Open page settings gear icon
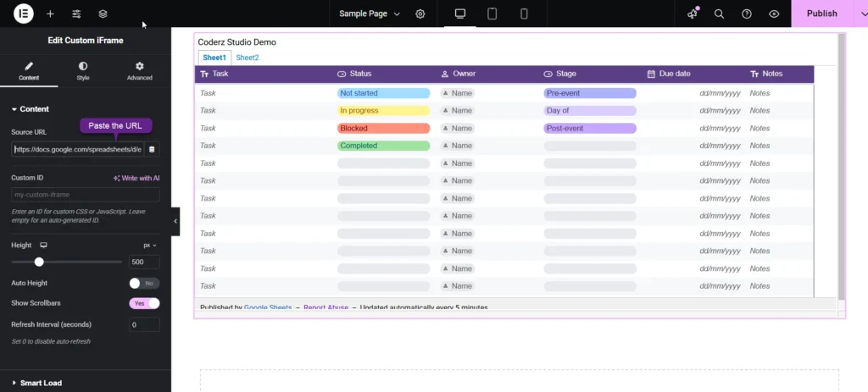The height and width of the screenshot is (392, 868). 420,14
